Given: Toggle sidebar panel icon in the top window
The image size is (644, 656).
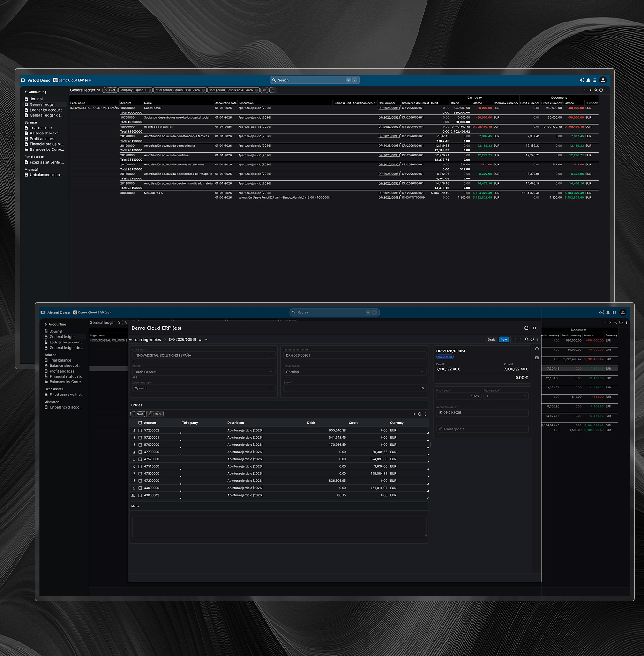Looking at the screenshot, I should [x=23, y=80].
